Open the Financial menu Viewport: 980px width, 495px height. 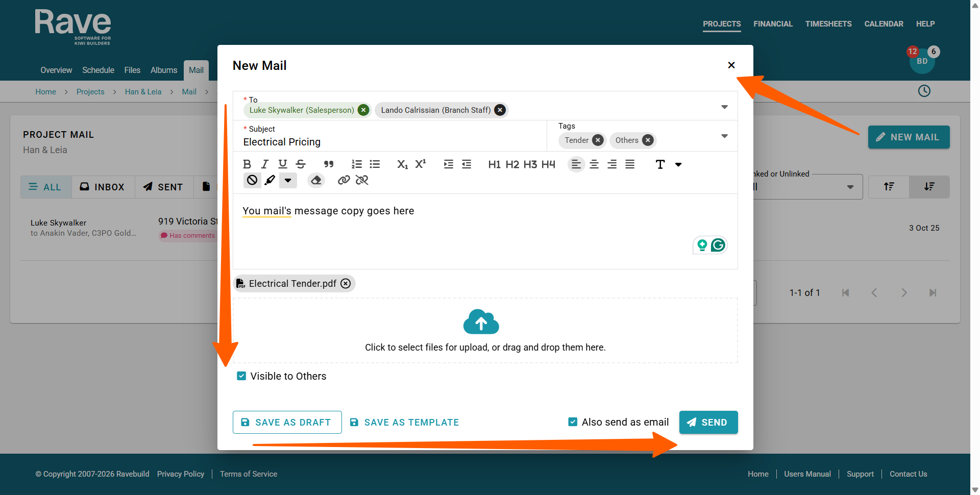pos(773,24)
